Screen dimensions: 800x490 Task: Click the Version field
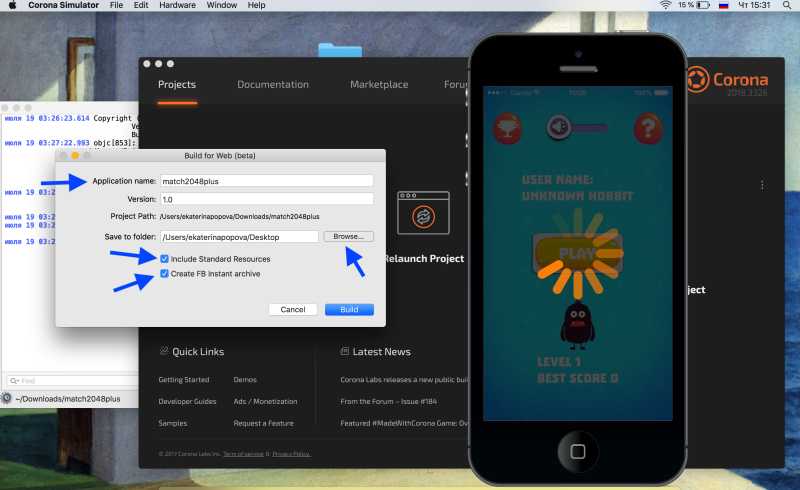pos(267,199)
